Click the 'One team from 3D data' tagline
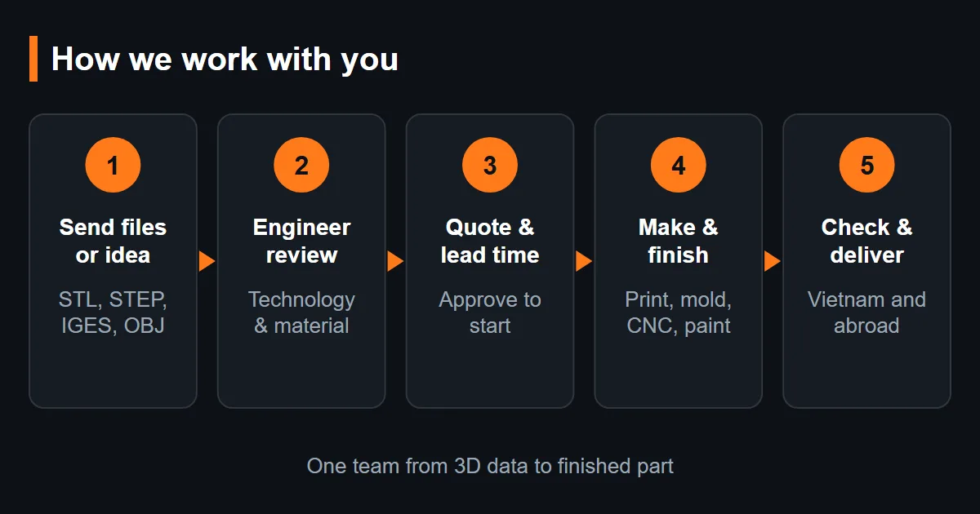 click(490, 466)
